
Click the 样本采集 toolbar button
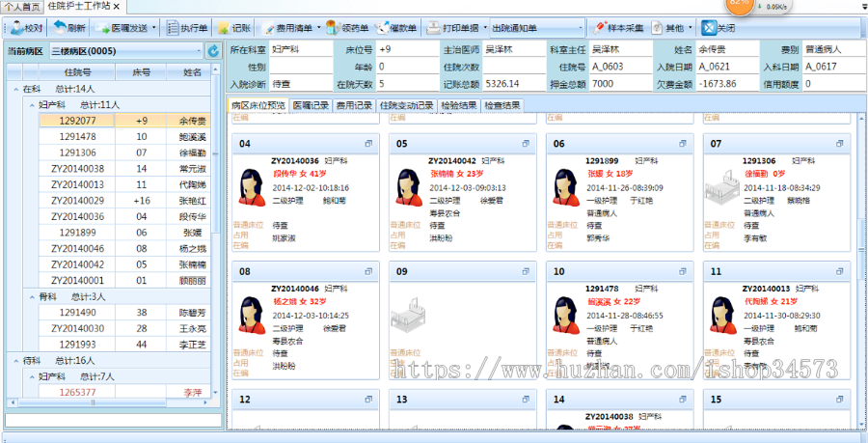(x=617, y=28)
